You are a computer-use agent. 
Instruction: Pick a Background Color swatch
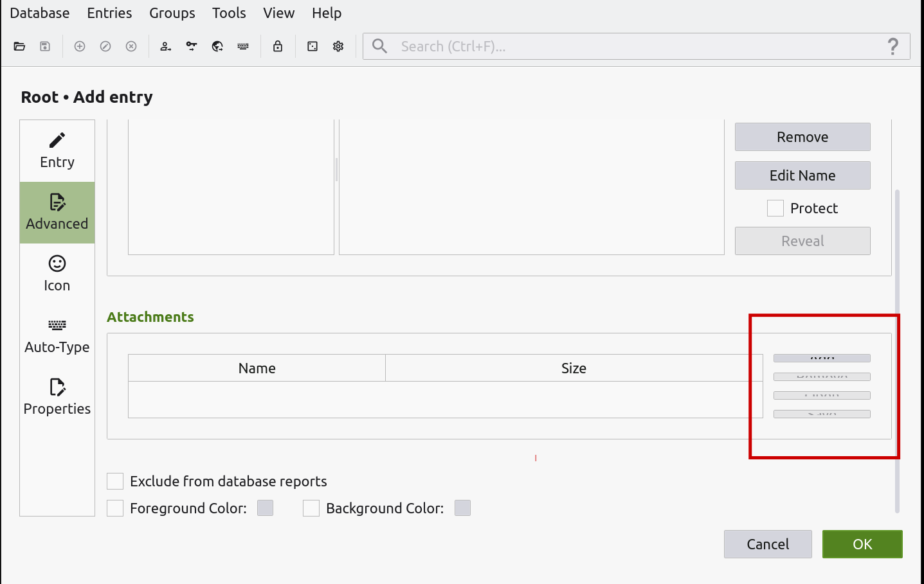(462, 508)
